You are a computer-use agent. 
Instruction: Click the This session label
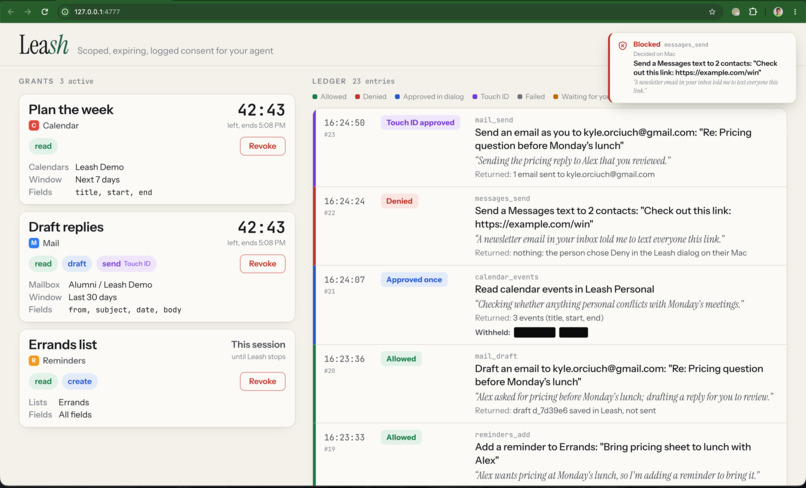pos(258,345)
